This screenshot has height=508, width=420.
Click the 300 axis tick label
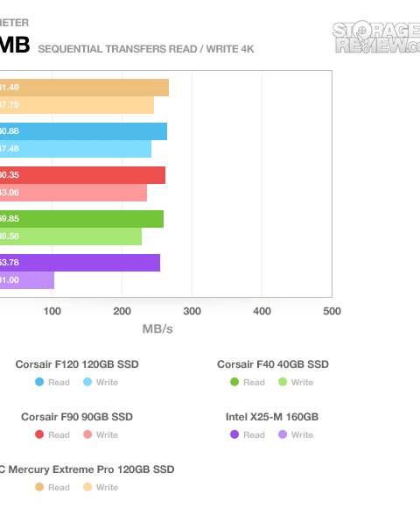click(192, 311)
